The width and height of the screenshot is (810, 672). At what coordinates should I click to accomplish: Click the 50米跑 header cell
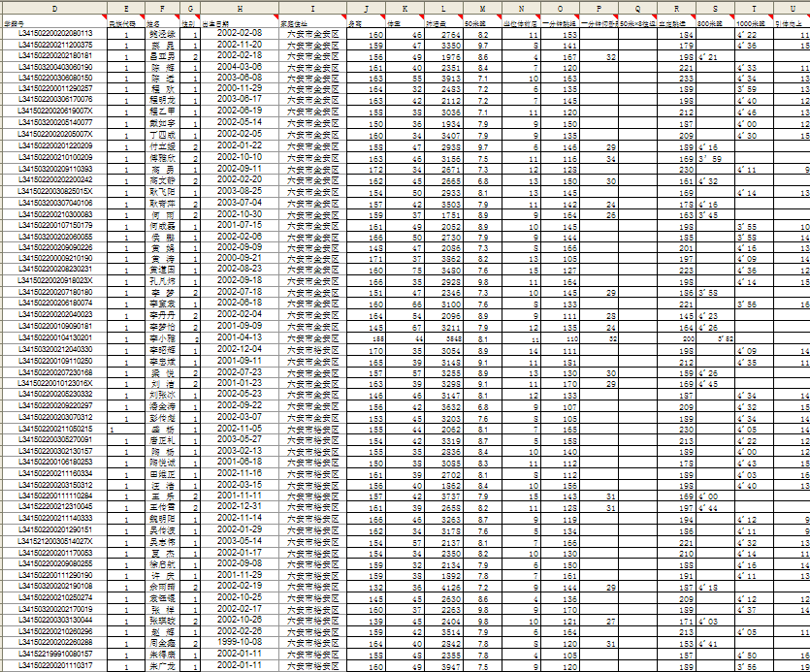[482, 22]
